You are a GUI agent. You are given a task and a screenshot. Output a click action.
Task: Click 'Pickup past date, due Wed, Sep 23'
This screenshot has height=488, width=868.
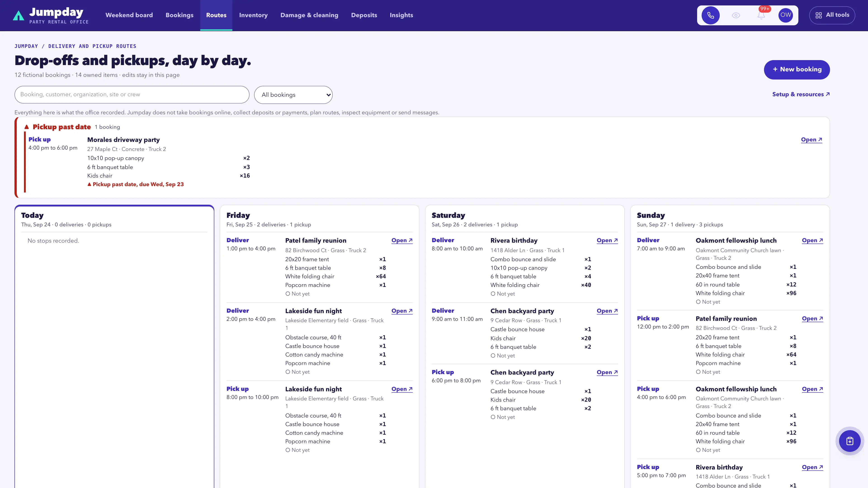pyautogui.click(x=135, y=184)
